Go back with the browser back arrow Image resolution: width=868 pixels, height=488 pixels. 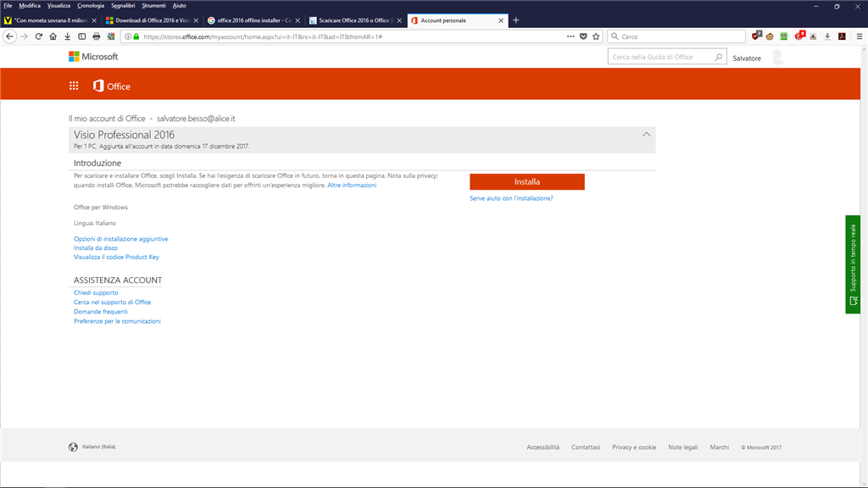(x=10, y=36)
